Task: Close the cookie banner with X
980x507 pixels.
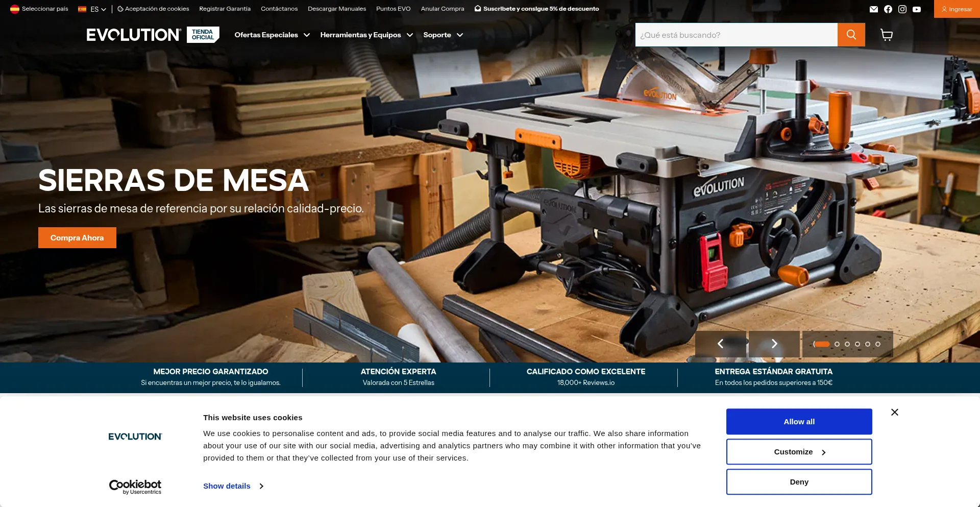Action: tap(895, 412)
